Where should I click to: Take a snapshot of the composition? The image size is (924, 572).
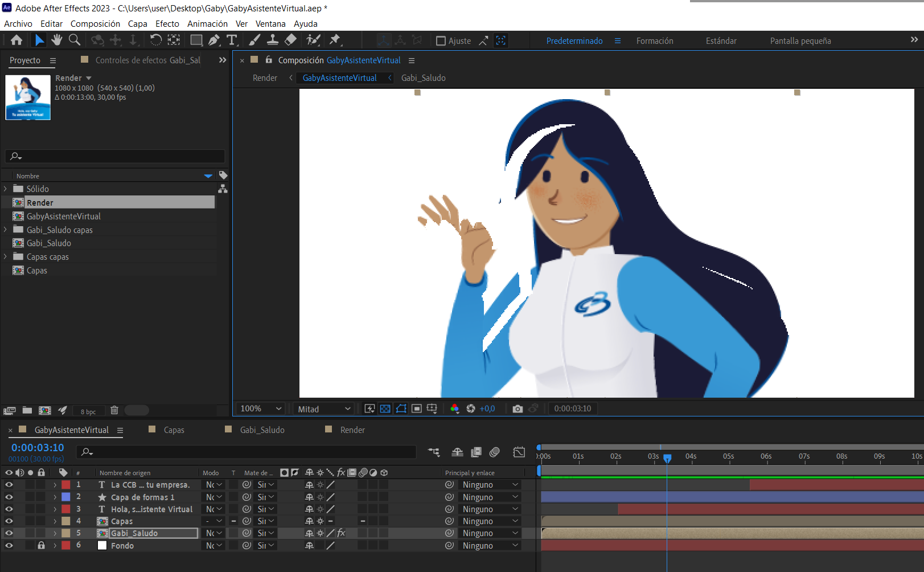pyautogui.click(x=517, y=408)
